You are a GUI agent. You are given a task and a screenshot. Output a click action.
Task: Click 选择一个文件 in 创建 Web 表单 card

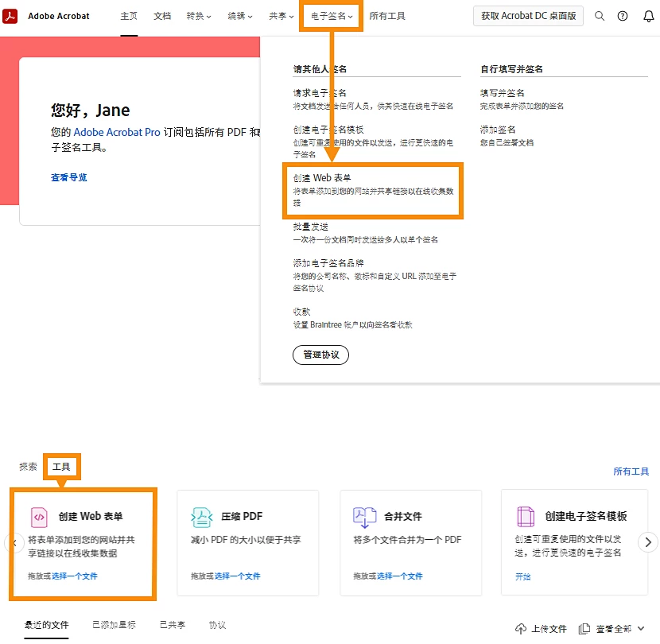(75, 576)
